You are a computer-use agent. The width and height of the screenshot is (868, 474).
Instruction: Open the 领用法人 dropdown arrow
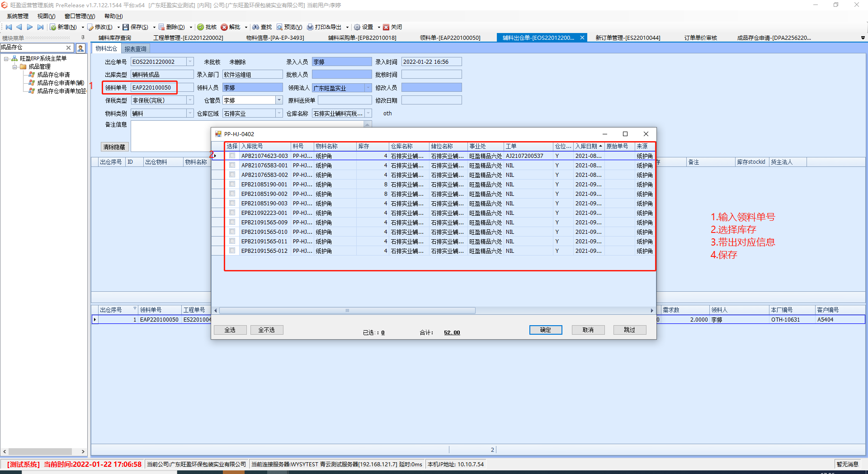[368, 88]
